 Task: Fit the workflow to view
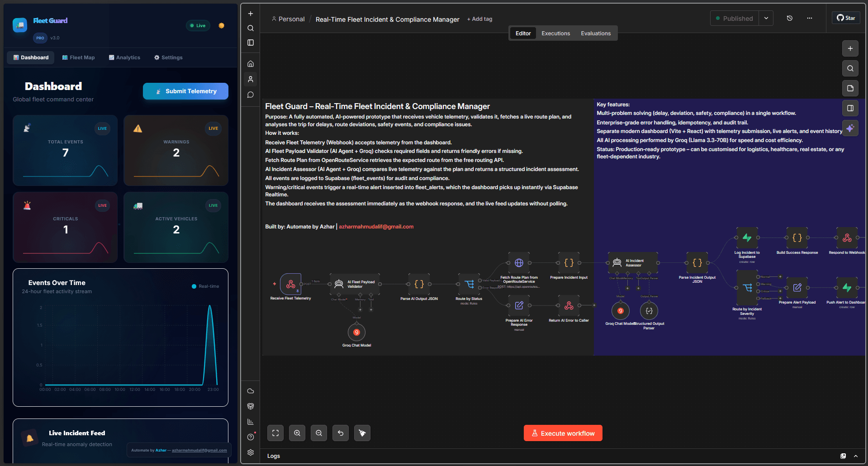(275, 433)
